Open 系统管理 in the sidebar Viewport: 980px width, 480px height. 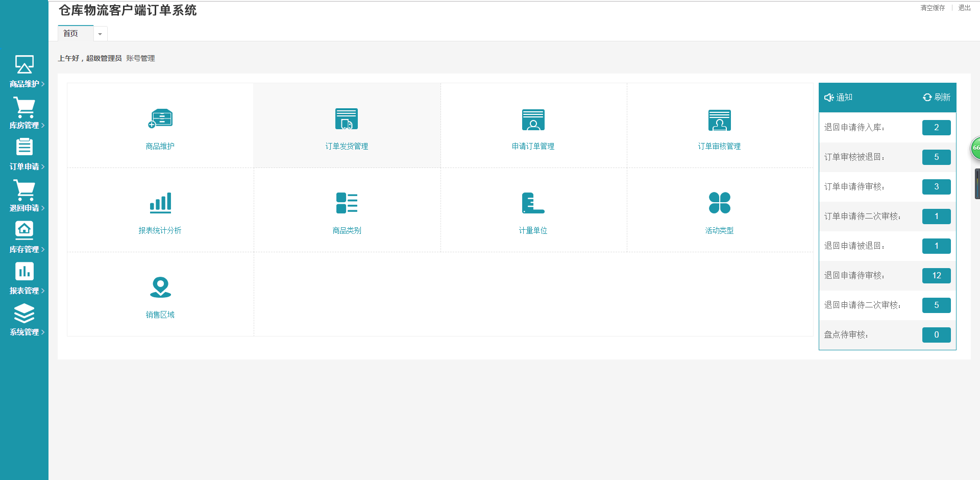click(x=24, y=320)
